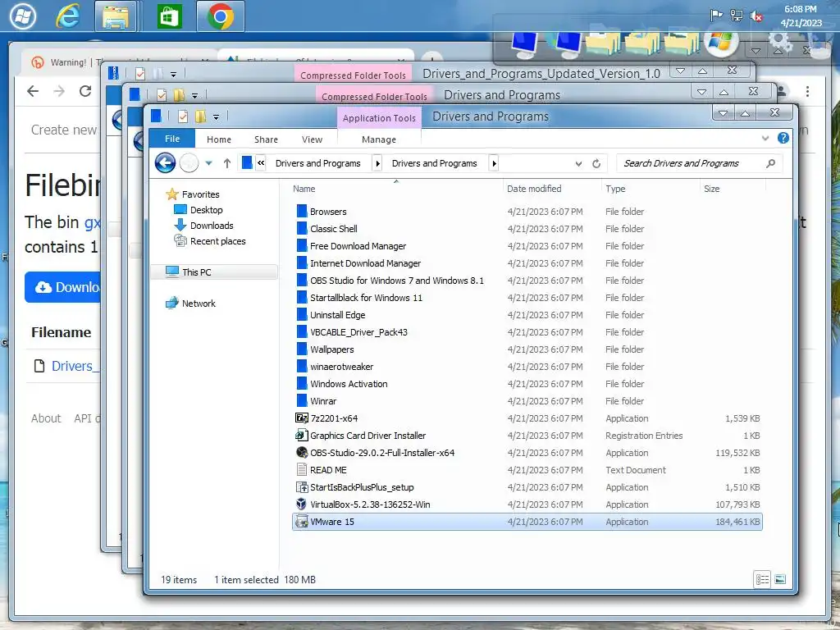The width and height of the screenshot is (840, 630).
Task: Expand the ribbon with the chevron
Action: pos(765,138)
